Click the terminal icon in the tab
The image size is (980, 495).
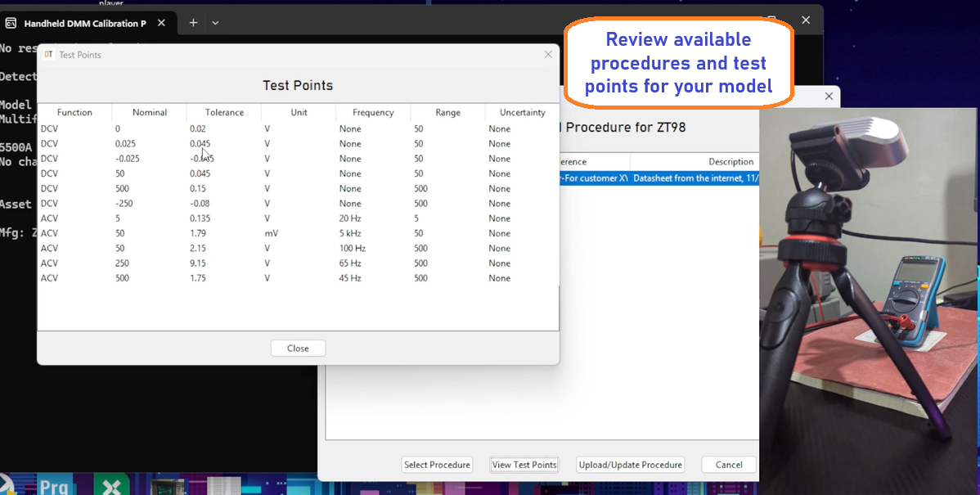(11, 23)
